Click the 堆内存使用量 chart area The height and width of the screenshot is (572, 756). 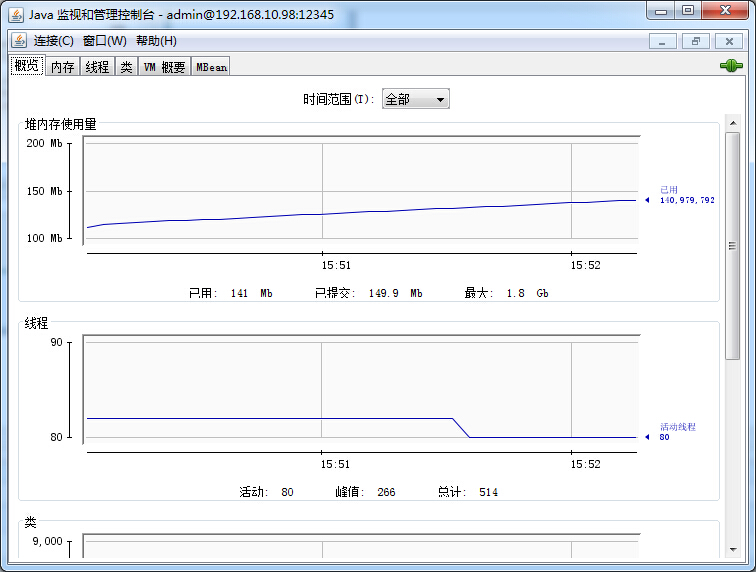[362, 190]
